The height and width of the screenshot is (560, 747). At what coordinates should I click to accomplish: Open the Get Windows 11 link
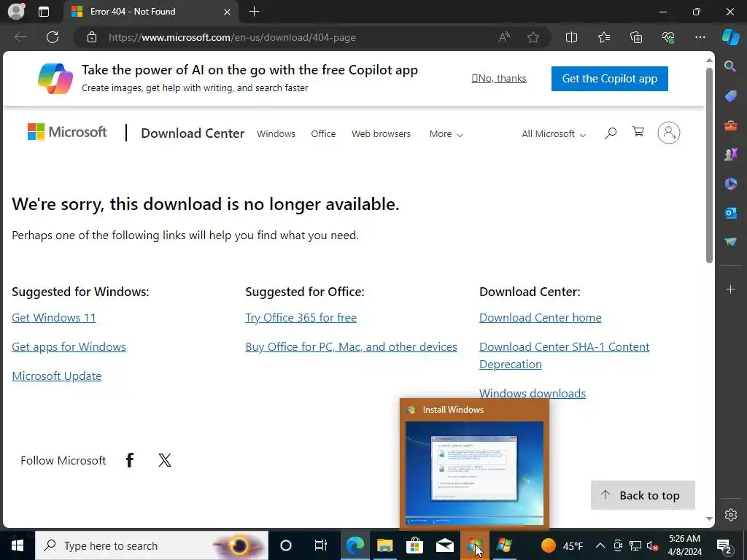point(54,318)
